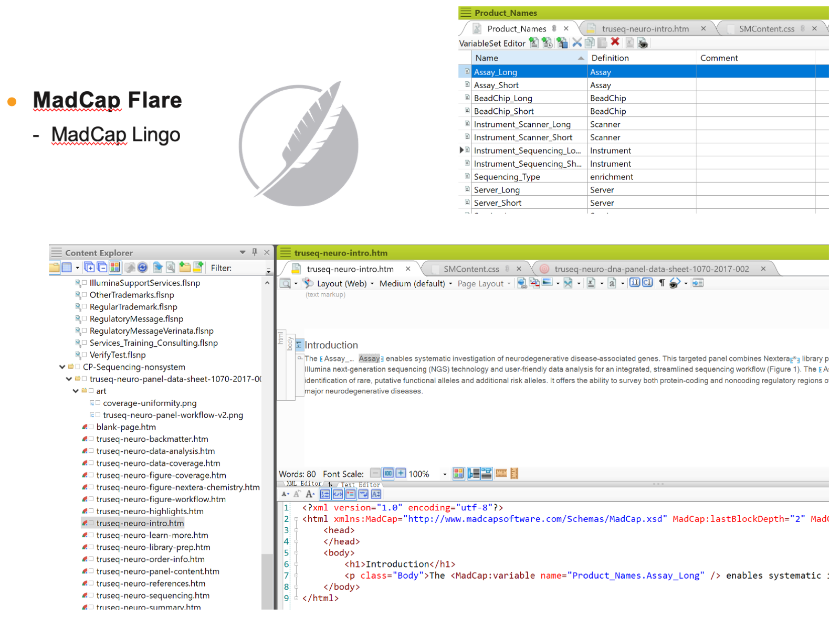Click the red delete X in VariableSet Editor toolbar

click(615, 42)
